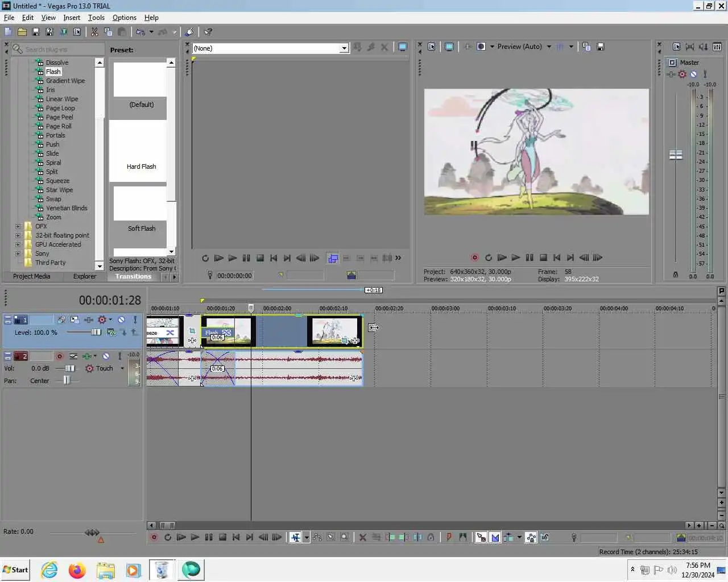Open the Insert menu
Screen dimensions: 728x582
[72, 18]
